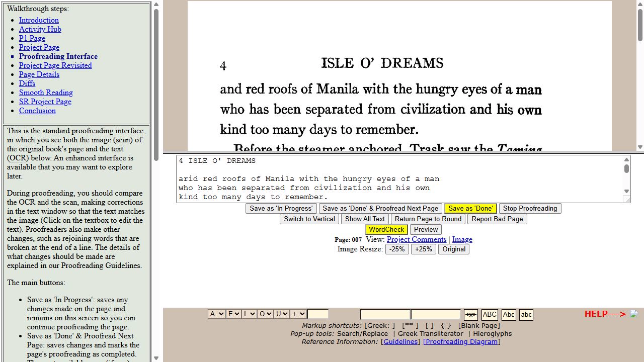This screenshot has height=362, width=644.
Task: Jump to the Conclusion step
Action: tap(37, 111)
